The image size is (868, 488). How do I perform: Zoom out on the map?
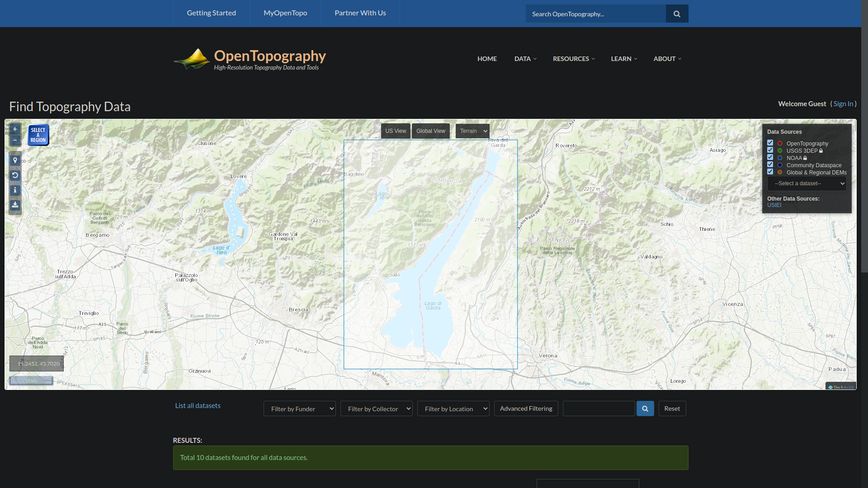click(x=15, y=141)
